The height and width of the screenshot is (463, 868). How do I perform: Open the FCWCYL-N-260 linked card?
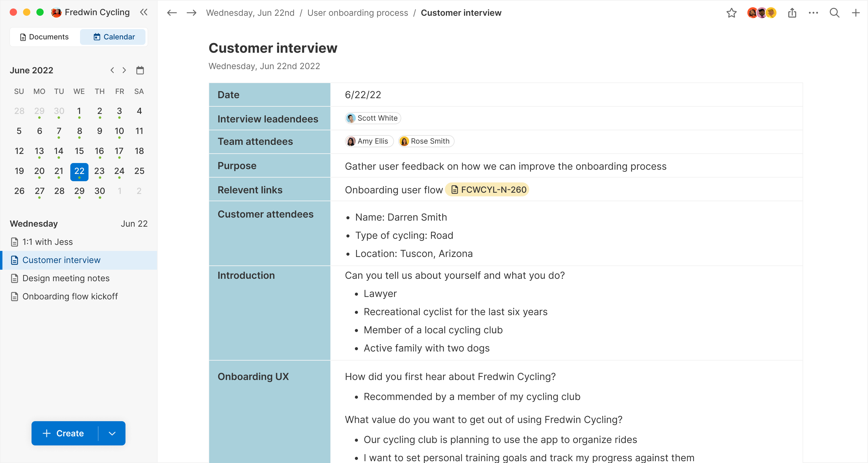click(x=488, y=189)
